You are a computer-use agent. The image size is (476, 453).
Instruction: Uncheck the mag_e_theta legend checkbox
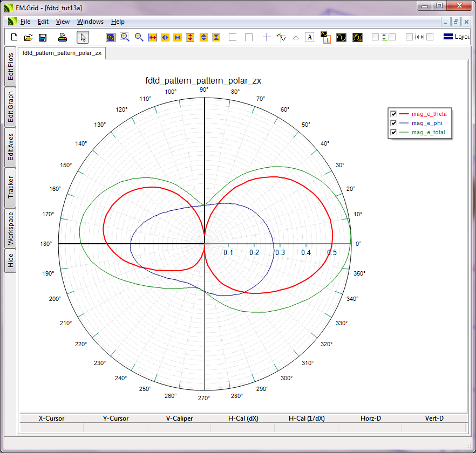(393, 114)
